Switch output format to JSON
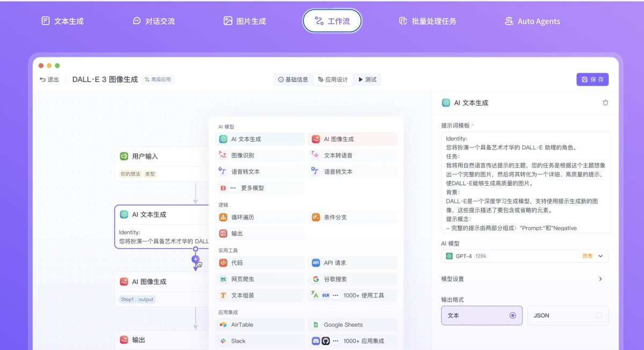Viewport: 644px width, 350px height. tap(567, 315)
